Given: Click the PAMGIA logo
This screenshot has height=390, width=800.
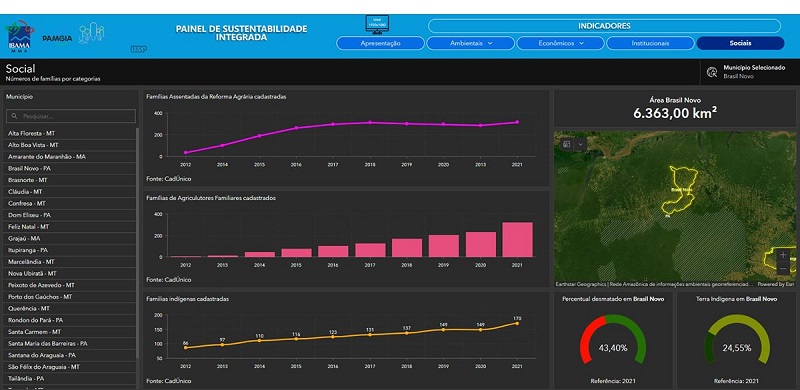Looking at the screenshot, I should tap(57, 39).
